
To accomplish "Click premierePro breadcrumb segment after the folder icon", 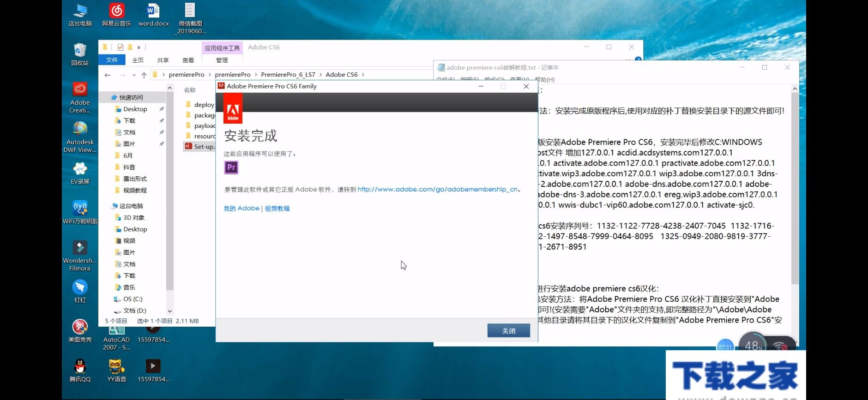I will (187, 75).
